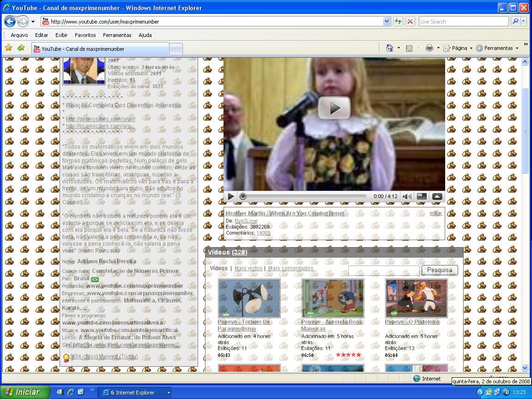Viewport: 532px width, 399px height.
Task: Open the 6 Internet Explorer taskbar group
Action: tap(134, 393)
